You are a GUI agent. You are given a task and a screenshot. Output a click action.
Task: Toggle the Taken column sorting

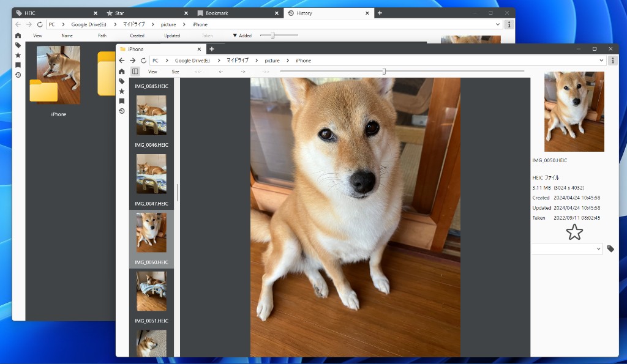(208, 35)
